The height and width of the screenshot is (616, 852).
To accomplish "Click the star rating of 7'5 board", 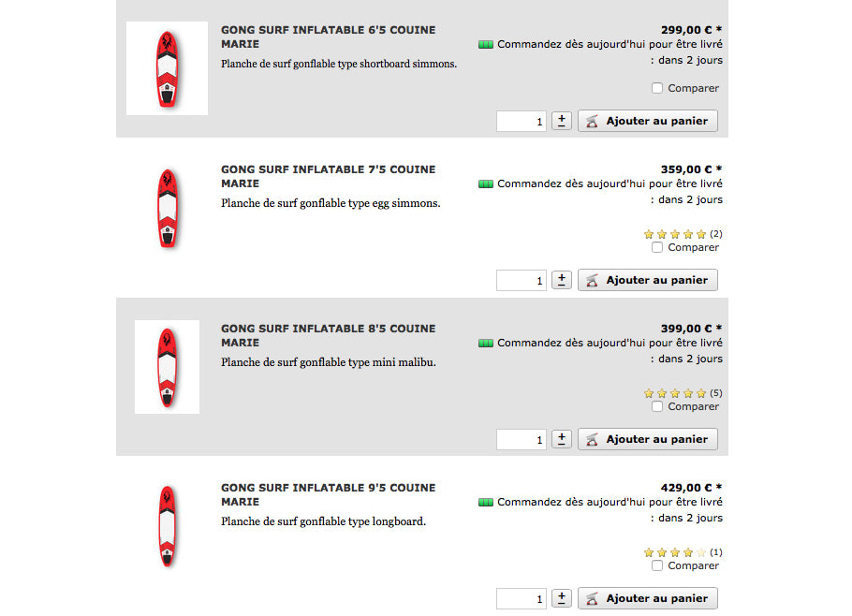I will (x=675, y=234).
